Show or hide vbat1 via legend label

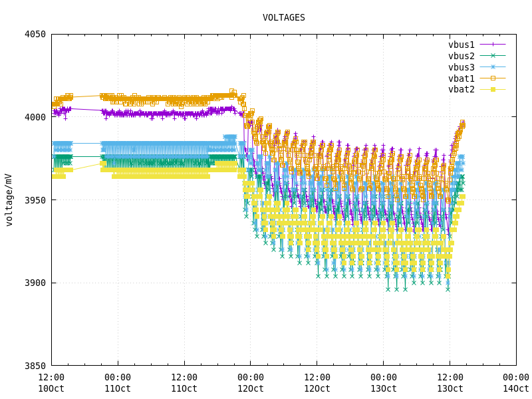coord(461,78)
